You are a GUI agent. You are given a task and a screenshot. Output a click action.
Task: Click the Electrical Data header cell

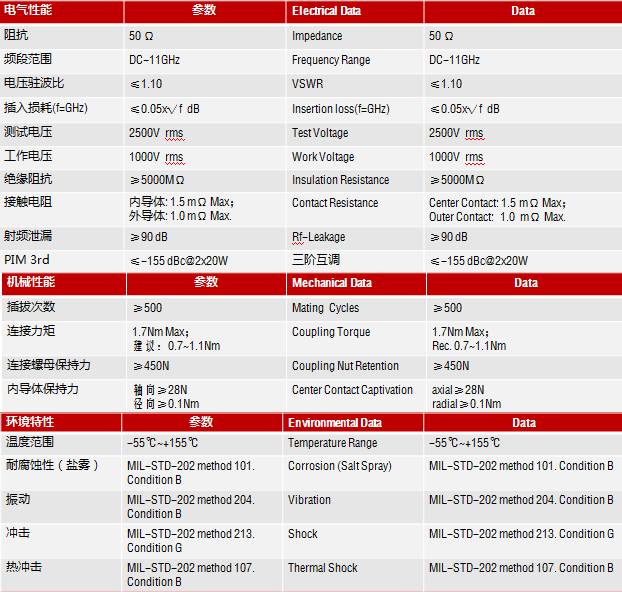click(327, 12)
